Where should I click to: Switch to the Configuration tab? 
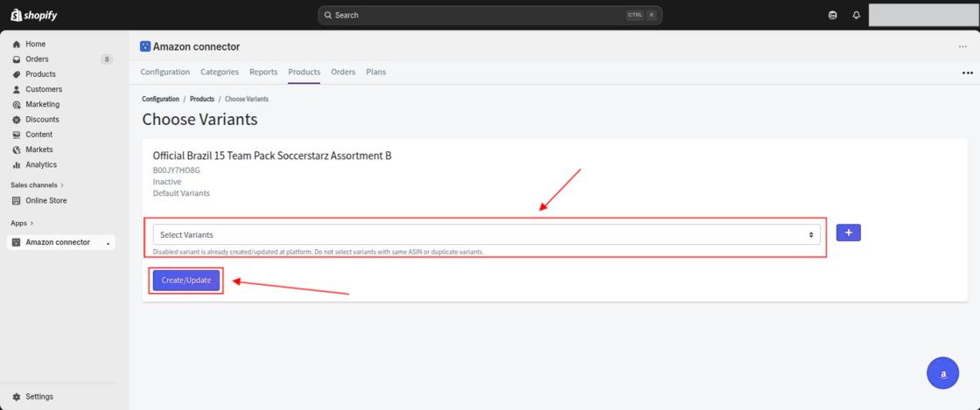(x=165, y=72)
